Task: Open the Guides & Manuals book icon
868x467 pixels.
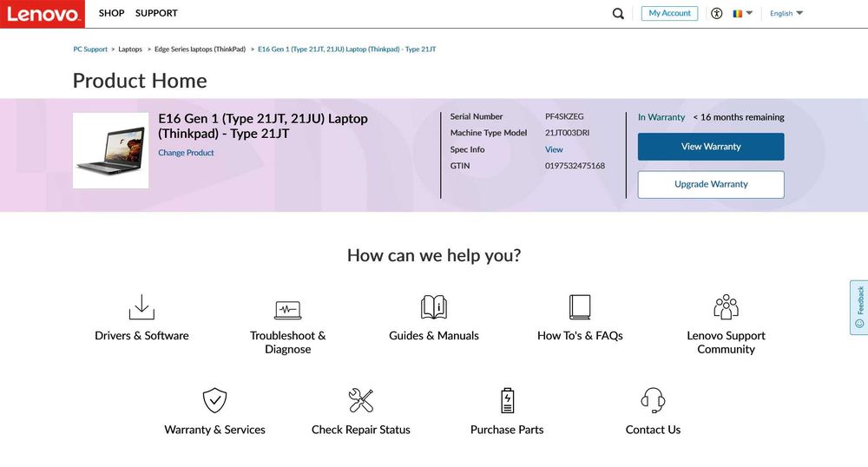Action: 434,307
